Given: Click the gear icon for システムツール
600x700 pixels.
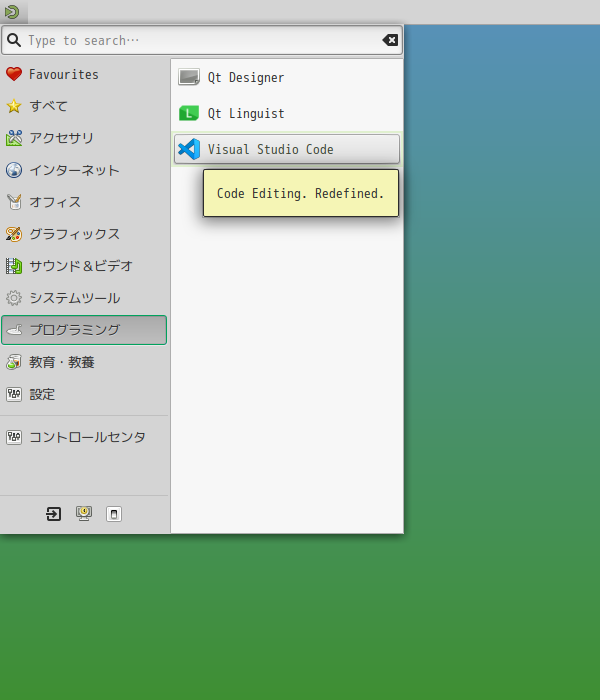Looking at the screenshot, I should (14, 298).
